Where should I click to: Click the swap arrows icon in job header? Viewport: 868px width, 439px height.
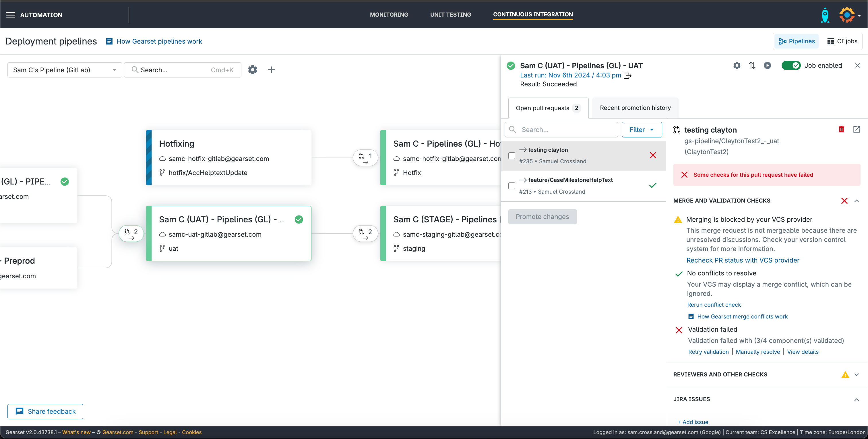752,65
